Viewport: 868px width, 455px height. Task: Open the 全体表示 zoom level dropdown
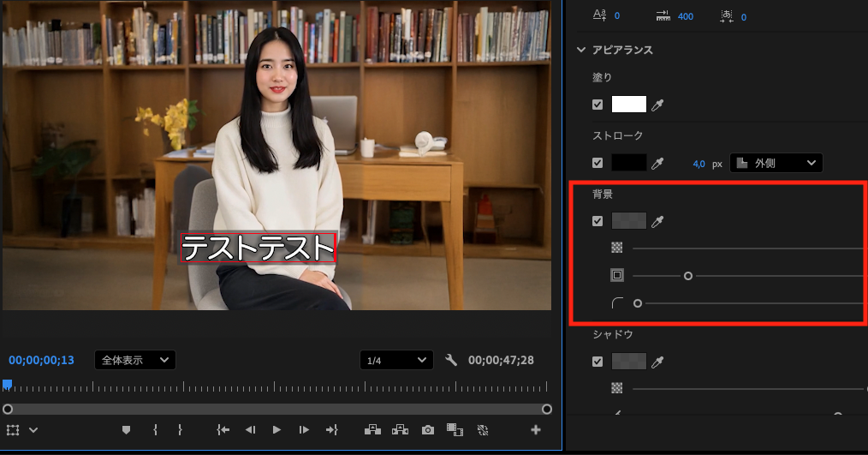134,360
